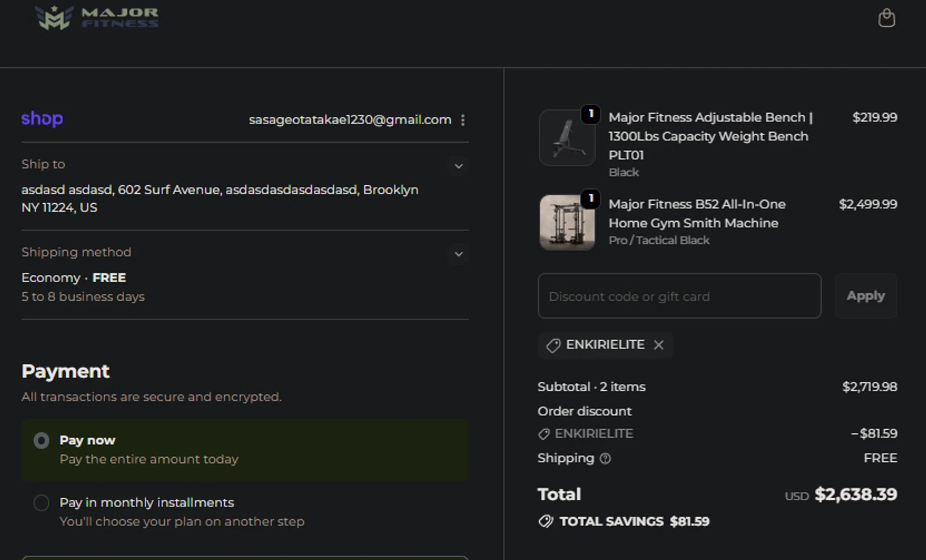Click the shipping help question mark icon
This screenshot has width=926, height=560.
coord(605,458)
